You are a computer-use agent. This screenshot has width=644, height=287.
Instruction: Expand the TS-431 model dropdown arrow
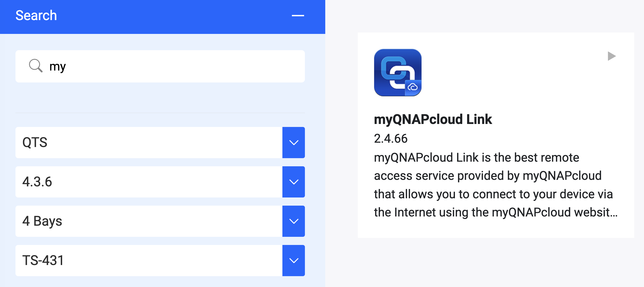pos(294,260)
